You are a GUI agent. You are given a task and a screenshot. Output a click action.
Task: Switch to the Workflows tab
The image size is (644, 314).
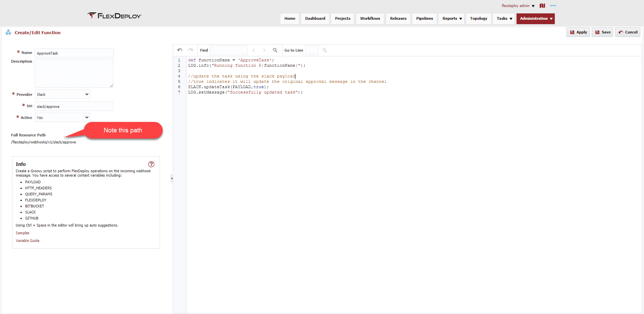370,19
